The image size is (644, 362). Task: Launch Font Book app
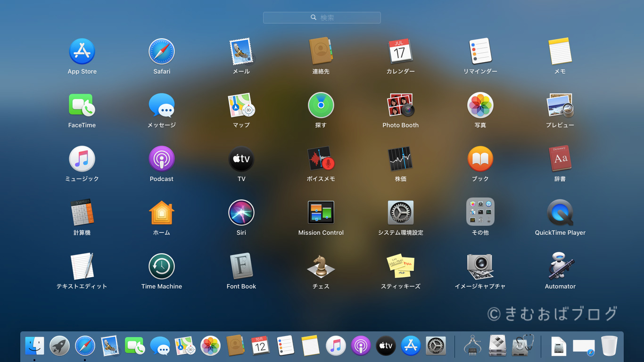point(241,266)
